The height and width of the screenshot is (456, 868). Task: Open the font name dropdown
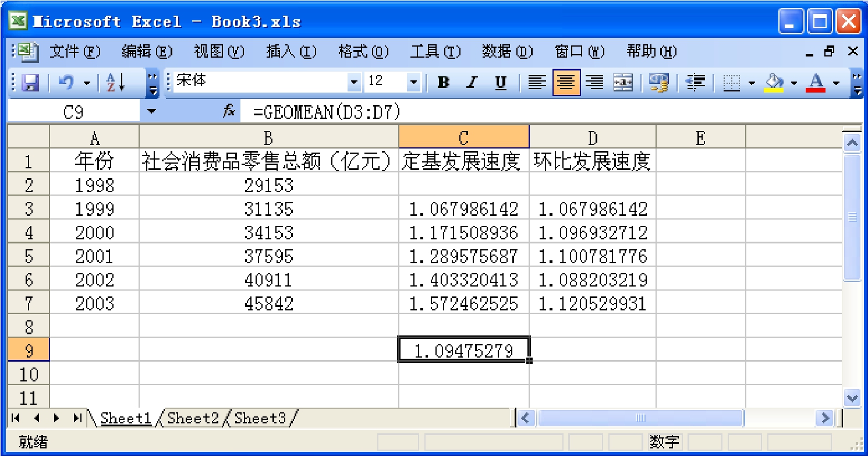click(354, 83)
